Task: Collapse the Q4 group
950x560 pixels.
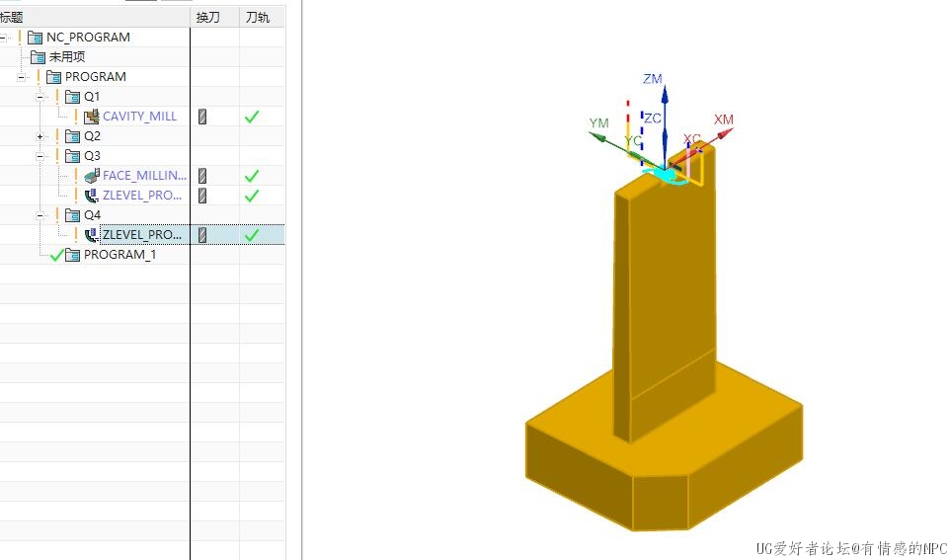Action: [x=40, y=215]
